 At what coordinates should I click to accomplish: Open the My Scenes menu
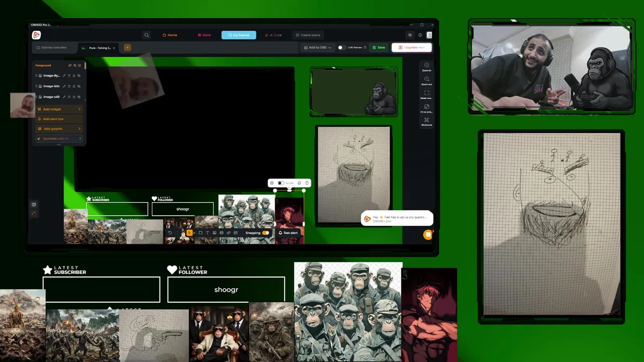click(238, 35)
